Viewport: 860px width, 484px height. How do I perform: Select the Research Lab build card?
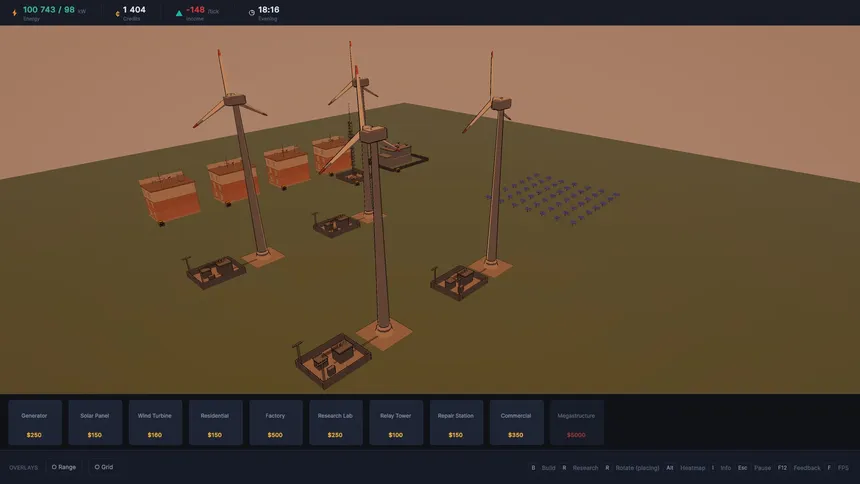(336, 423)
